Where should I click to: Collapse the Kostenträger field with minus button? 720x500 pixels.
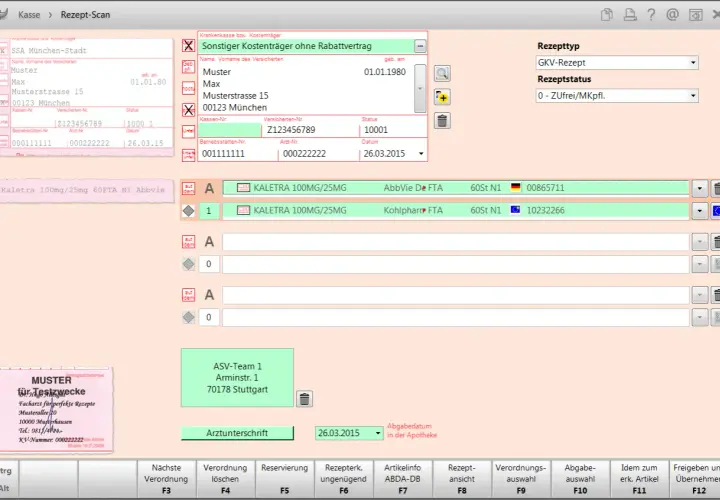coord(420,46)
